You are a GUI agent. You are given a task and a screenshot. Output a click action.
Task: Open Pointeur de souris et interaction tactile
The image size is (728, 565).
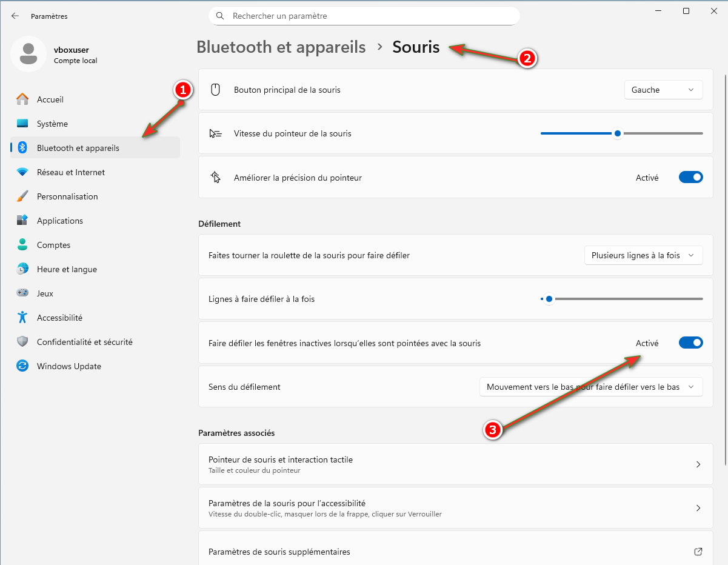tap(455, 464)
